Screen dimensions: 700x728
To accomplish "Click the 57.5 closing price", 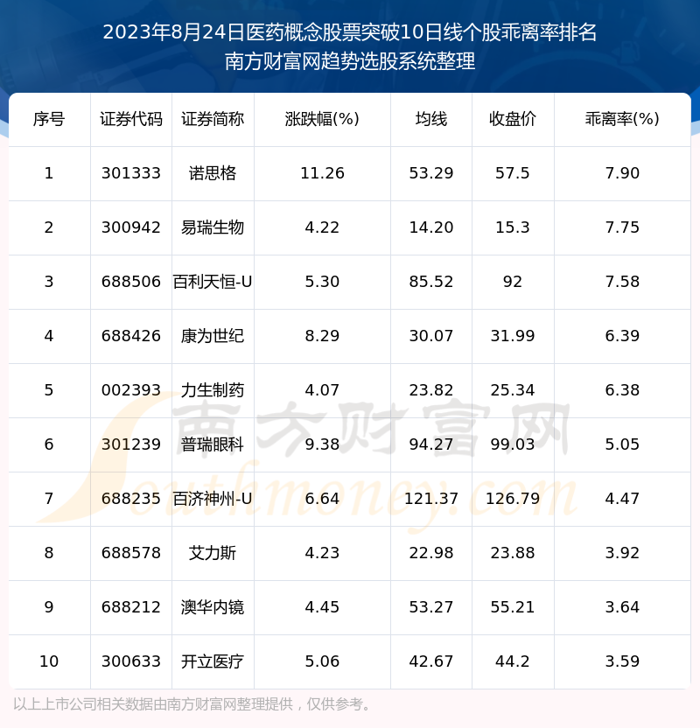I will click(513, 173).
